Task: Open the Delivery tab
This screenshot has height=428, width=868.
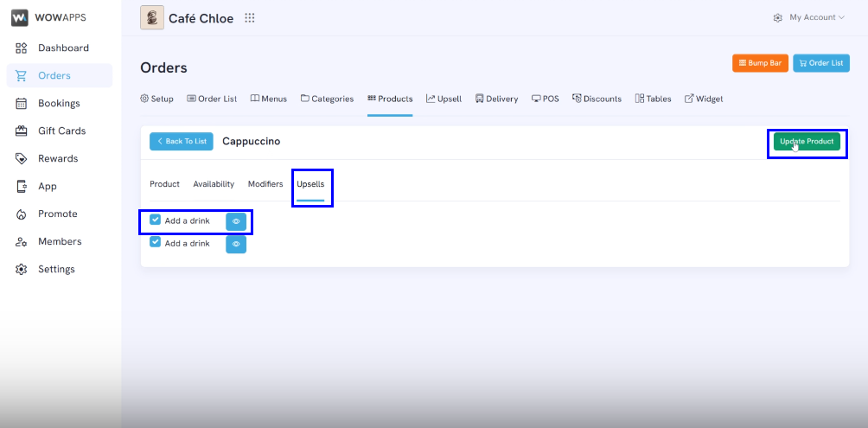Action: pyautogui.click(x=496, y=99)
